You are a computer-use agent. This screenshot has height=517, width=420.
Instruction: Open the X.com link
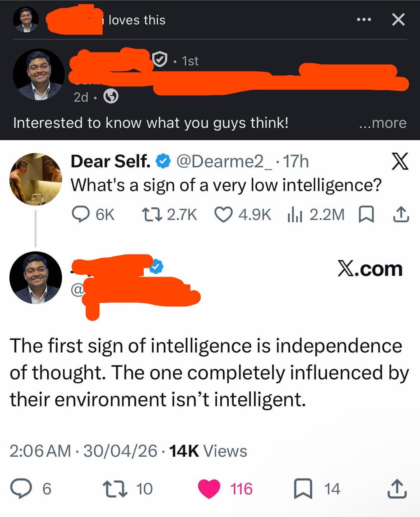click(x=370, y=269)
